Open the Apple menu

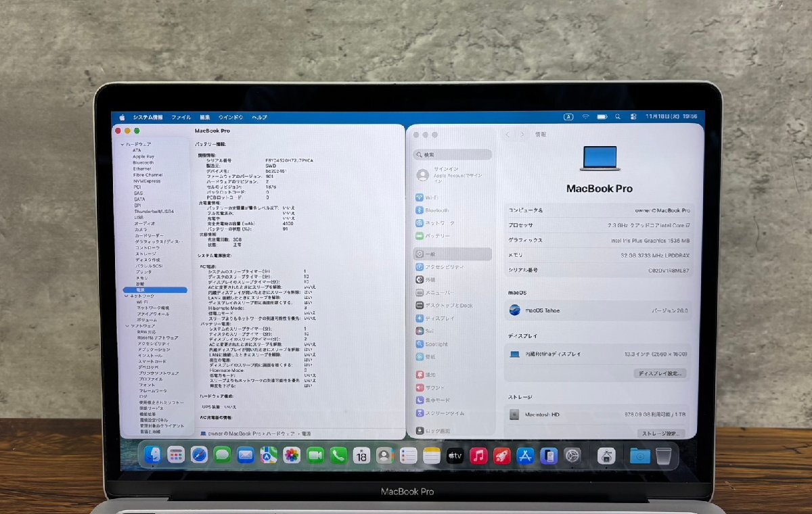[122, 117]
